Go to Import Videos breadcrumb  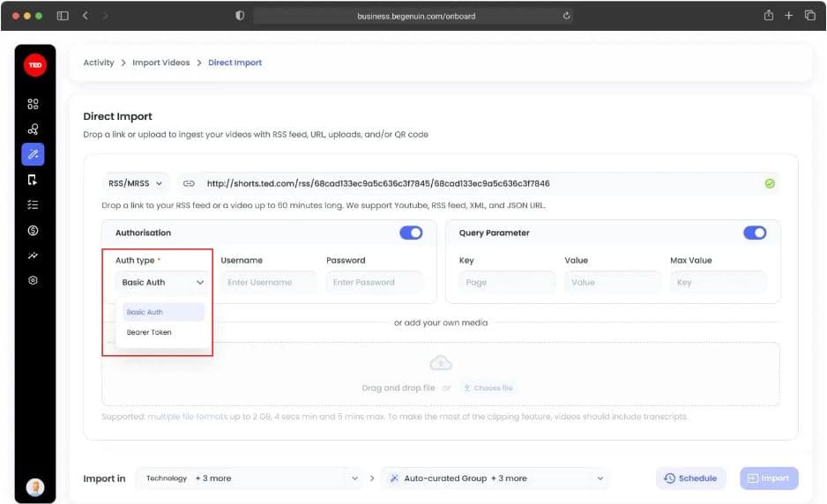(x=160, y=63)
